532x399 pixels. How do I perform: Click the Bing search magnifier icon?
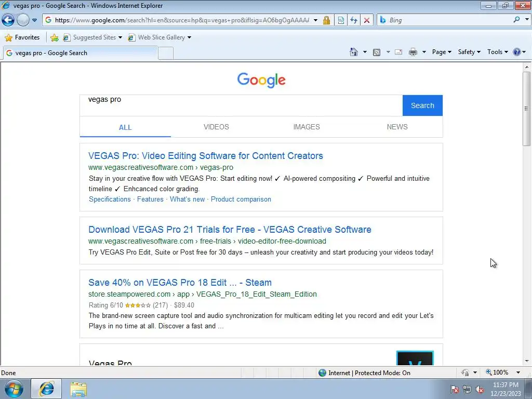[x=517, y=20]
